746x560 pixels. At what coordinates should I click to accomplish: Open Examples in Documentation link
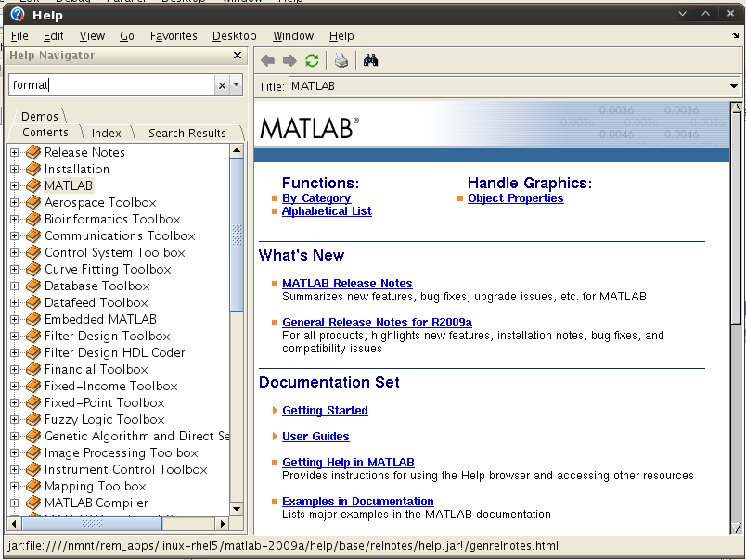[358, 501]
